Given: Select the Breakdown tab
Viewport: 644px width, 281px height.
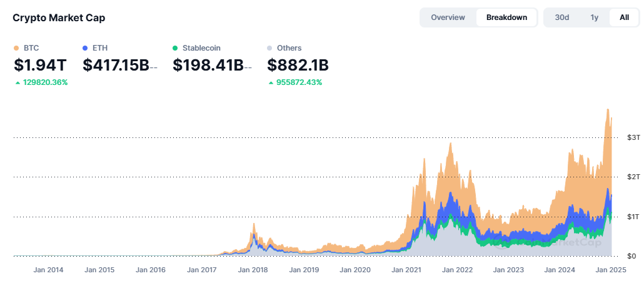Looking at the screenshot, I should pos(506,17).
